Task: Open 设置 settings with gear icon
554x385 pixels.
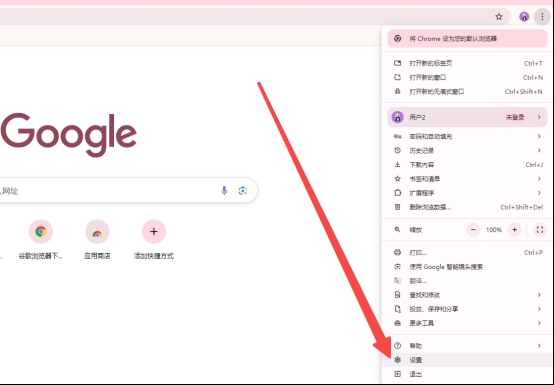Action: click(467, 360)
